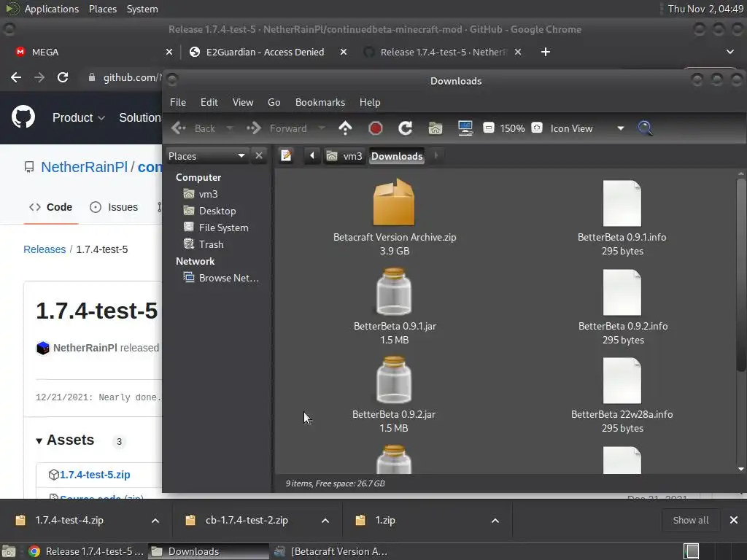The image size is (747, 560).
Task: Open Product menu chevron on GitHub
Action: [101, 117]
